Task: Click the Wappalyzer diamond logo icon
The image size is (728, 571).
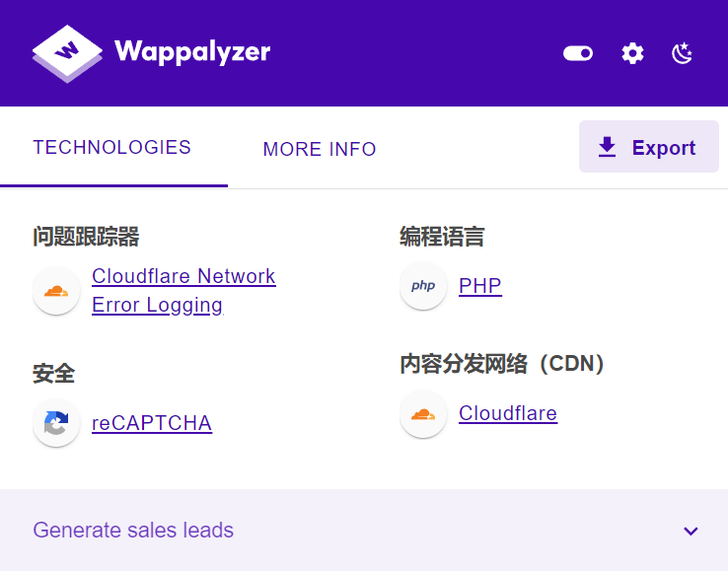Action: point(67,53)
